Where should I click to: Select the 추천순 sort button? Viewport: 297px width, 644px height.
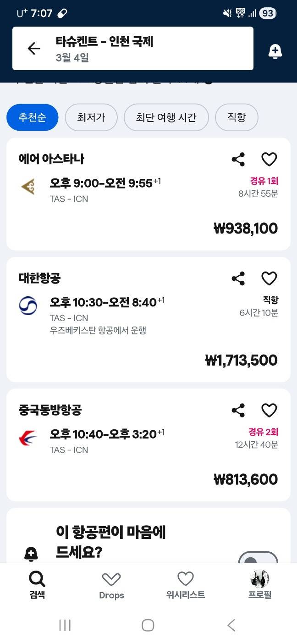coord(33,117)
